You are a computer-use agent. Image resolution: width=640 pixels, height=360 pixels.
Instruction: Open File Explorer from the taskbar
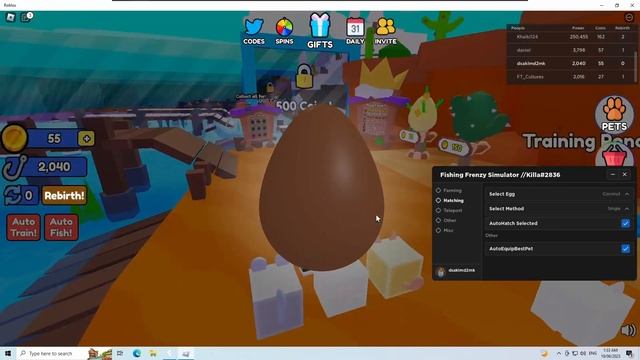153,353
